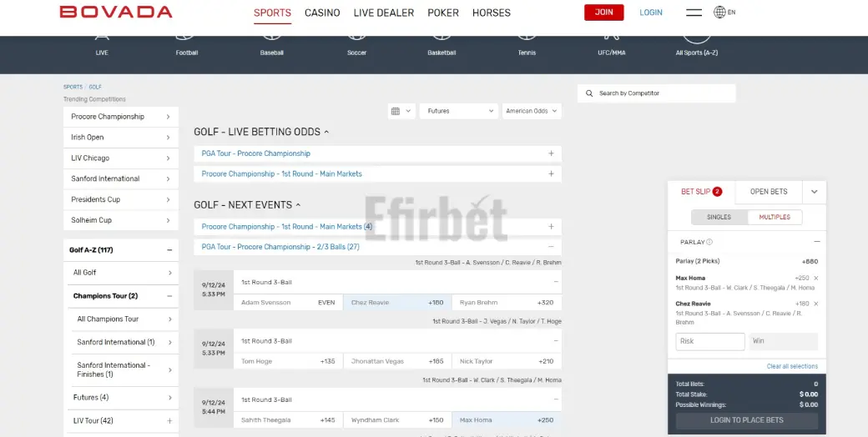The height and width of the screenshot is (437, 868).
Task: Collapse Champions Tour (2) group
Action: (x=123, y=296)
